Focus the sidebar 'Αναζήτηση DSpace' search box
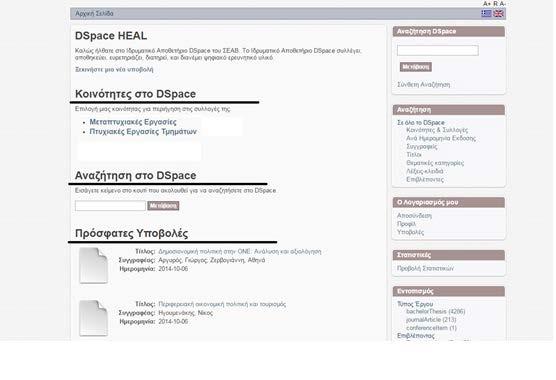The height and width of the screenshot is (380, 556). click(x=438, y=50)
